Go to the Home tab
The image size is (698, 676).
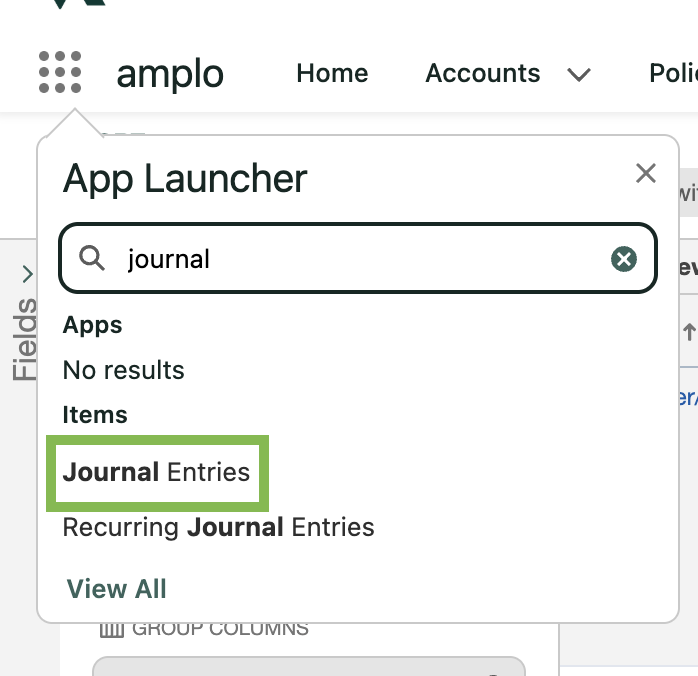click(333, 73)
